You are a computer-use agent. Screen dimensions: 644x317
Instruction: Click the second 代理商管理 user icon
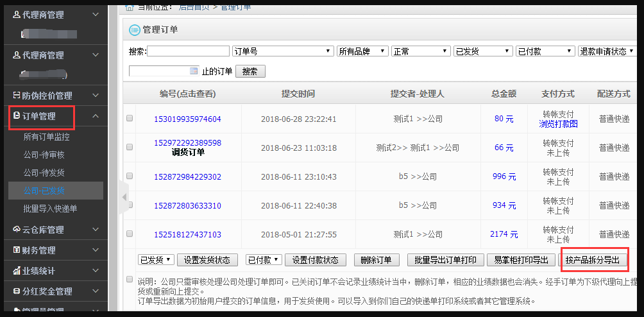17,55
